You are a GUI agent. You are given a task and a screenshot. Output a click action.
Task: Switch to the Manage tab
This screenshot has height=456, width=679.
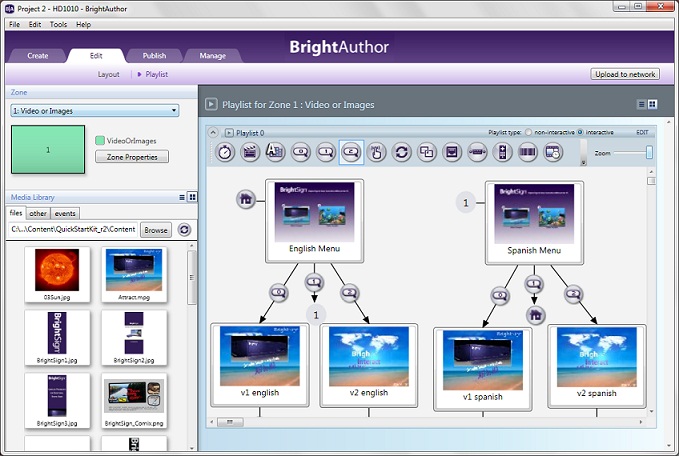point(212,55)
